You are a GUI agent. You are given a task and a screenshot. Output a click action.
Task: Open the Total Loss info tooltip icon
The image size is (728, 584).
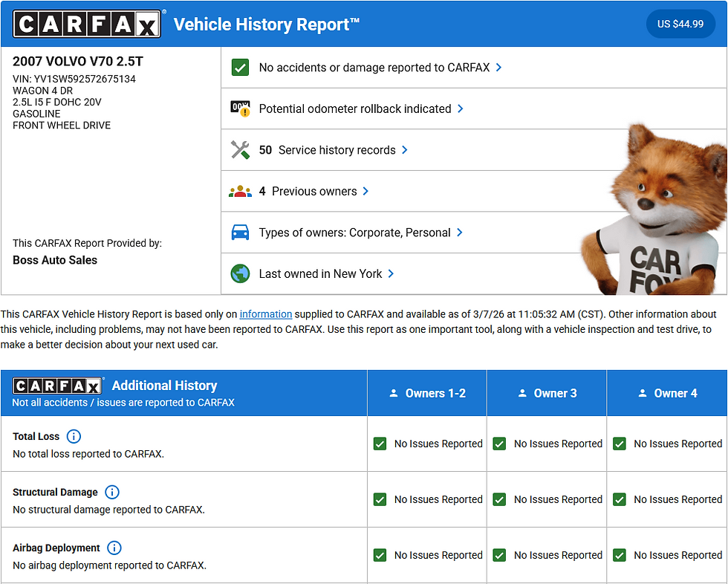[74, 436]
